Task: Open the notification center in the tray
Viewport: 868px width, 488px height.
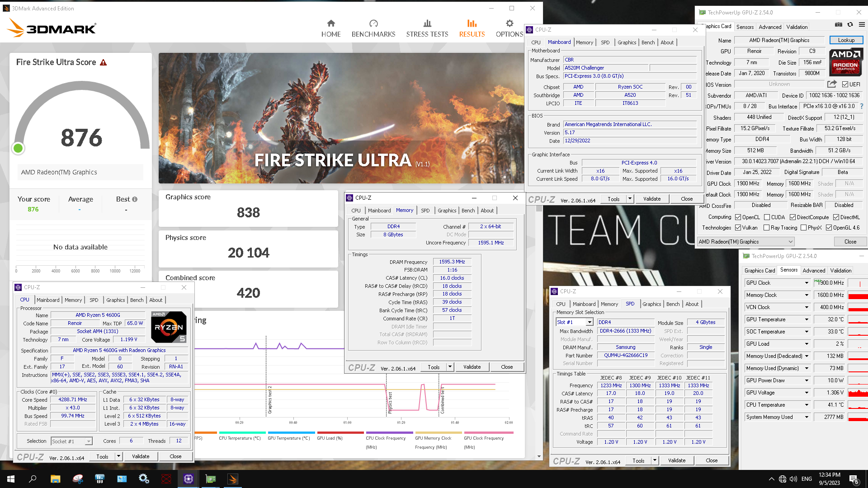Action: coord(854,479)
